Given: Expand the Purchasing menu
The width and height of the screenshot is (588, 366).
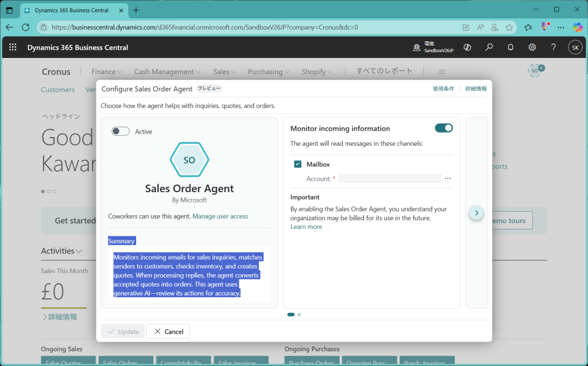Looking at the screenshot, I should click(x=269, y=72).
